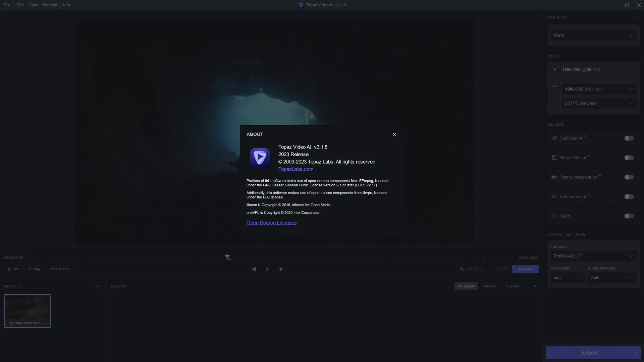Expand the ProRes 422 LT encoder dropdown
Image resolution: width=644 pixels, height=362 pixels.
pos(593,256)
